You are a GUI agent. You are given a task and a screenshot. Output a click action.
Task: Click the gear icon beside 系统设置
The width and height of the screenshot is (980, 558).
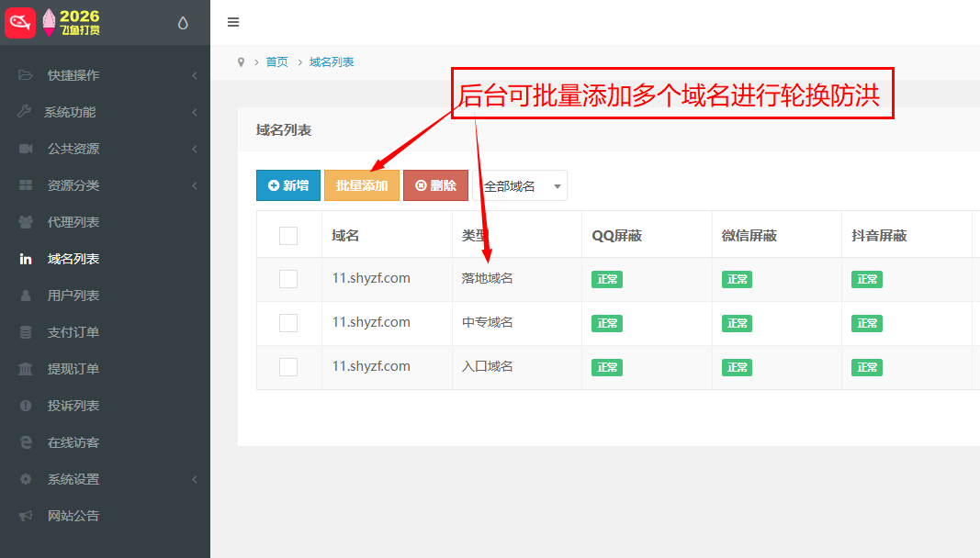click(26, 479)
